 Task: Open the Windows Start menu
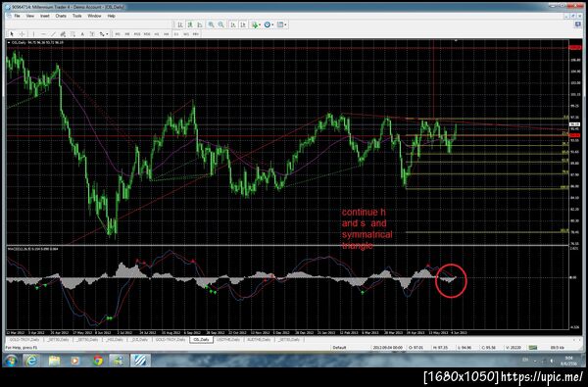[11, 361]
